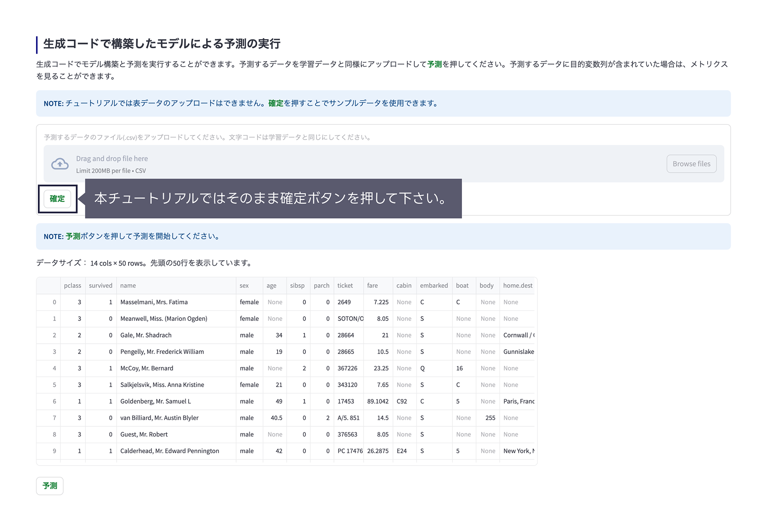Click the cabin cell E24

405,451
